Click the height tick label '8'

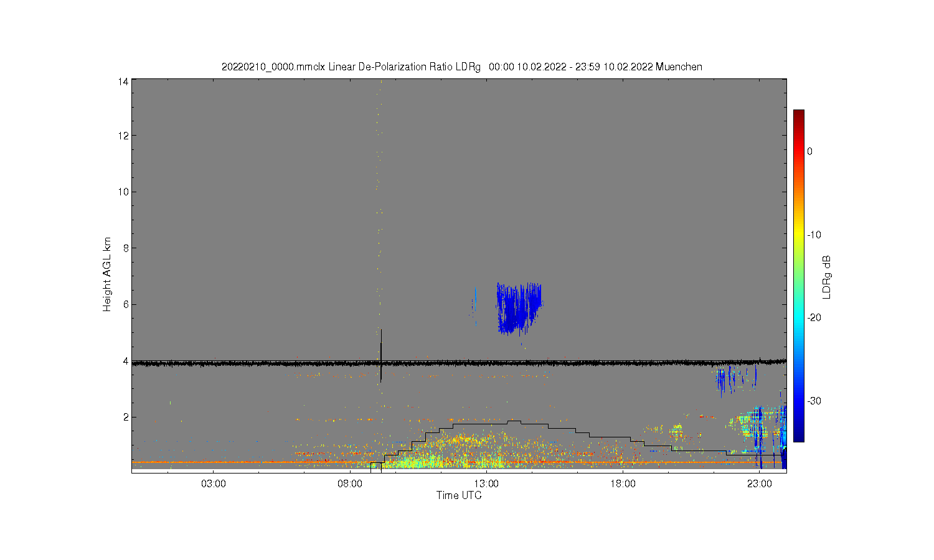point(126,248)
